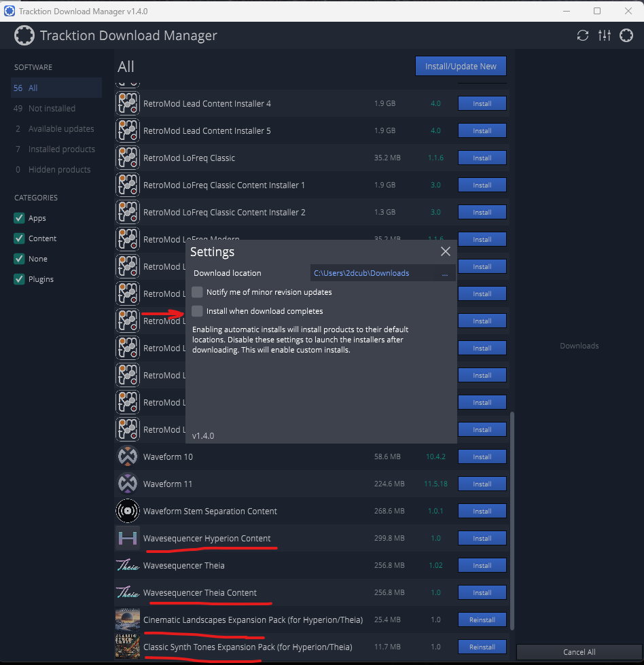
Task: Install RetroMod Lead Content Installer 4
Action: tap(482, 103)
